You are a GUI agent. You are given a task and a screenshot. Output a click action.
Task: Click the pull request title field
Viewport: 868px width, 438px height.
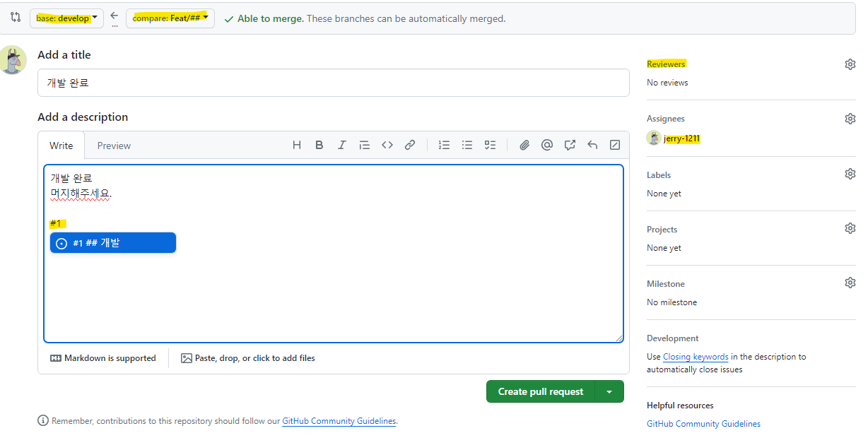pos(334,83)
